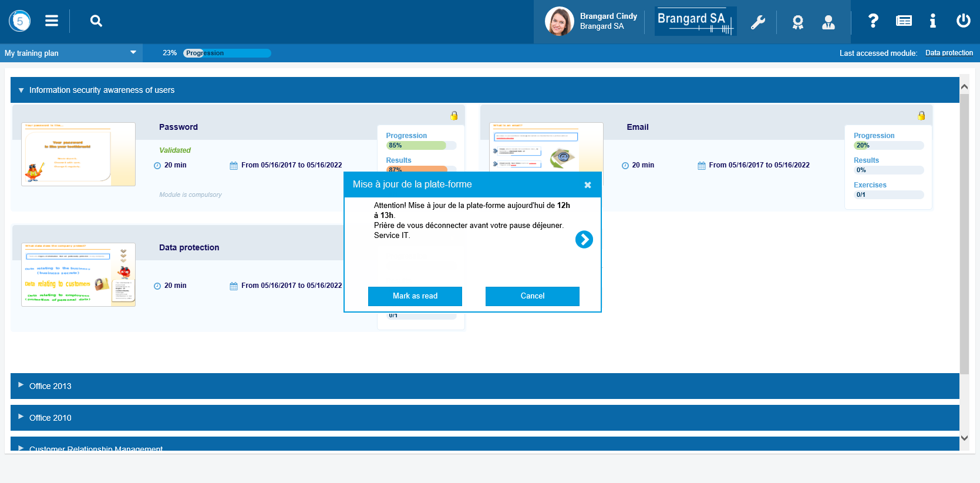This screenshot has height=483, width=980.
Task: Open the user profile person icon
Action: 829,22
